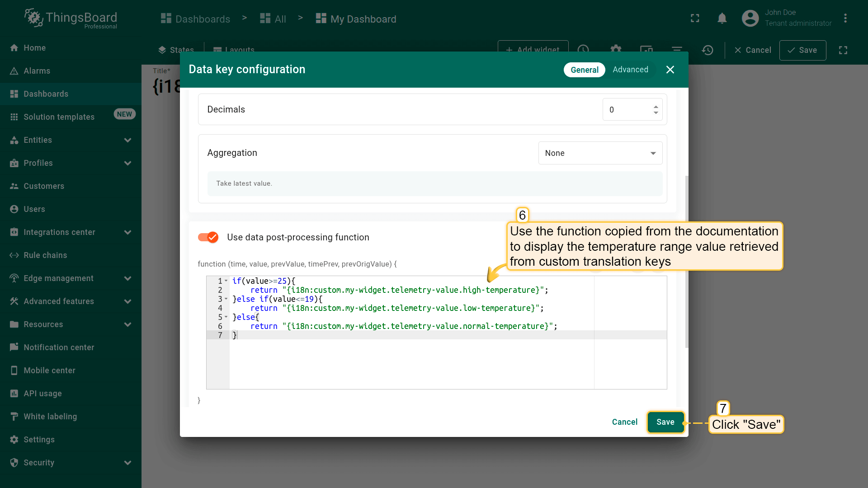Close the Data key configuration dialog
This screenshot has height=488, width=868.
pyautogui.click(x=670, y=70)
